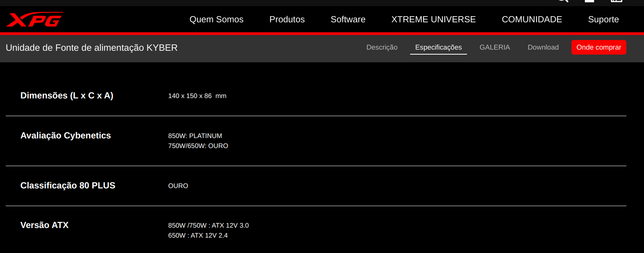This screenshot has height=253, width=644.
Task: Open the Suporte menu
Action: [603, 19]
